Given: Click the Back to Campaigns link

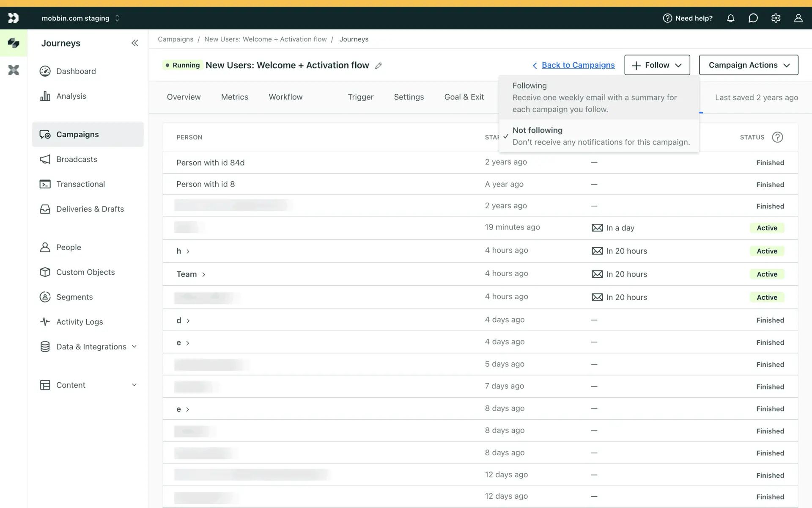Looking at the screenshot, I should point(578,65).
